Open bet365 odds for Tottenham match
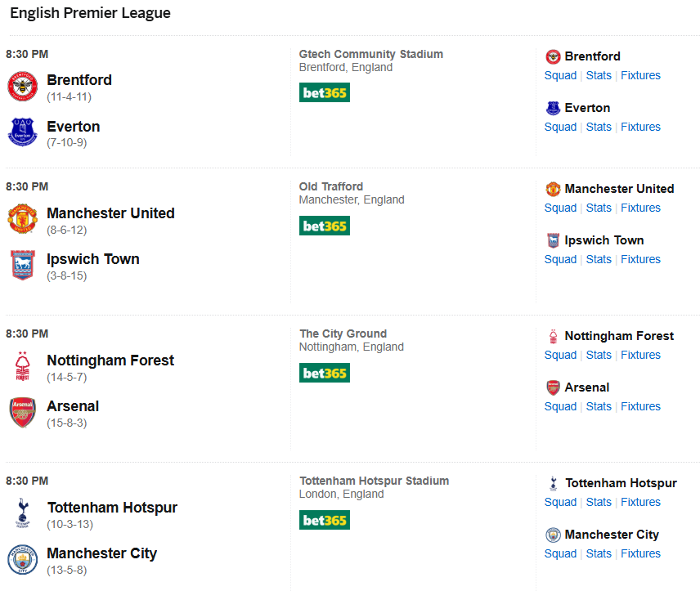 (x=325, y=520)
